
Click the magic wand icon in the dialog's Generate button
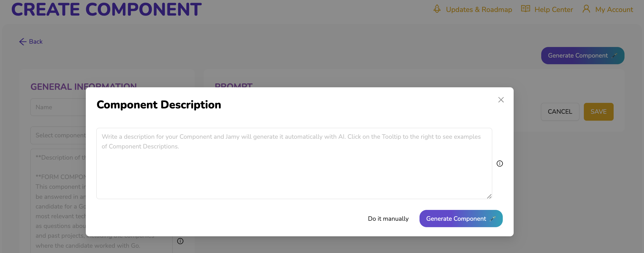tap(493, 219)
